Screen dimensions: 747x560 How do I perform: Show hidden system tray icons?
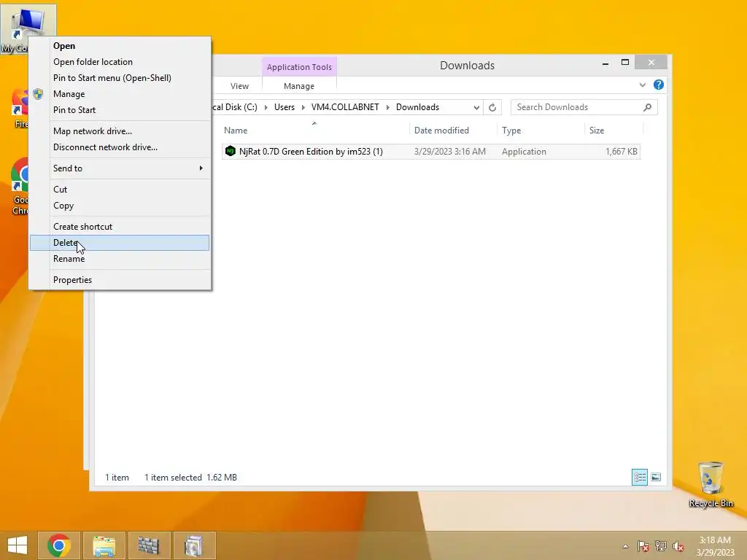[x=625, y=546]
